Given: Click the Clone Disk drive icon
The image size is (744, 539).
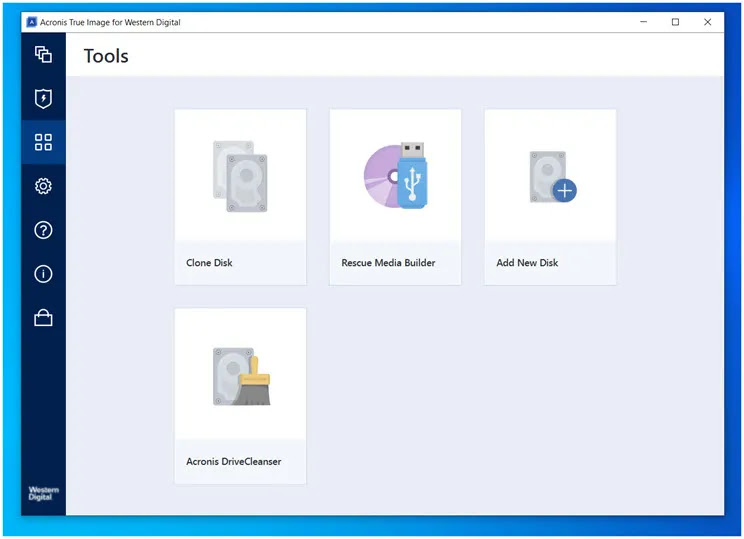Looking at the screenshot, I should click(240, 176).
